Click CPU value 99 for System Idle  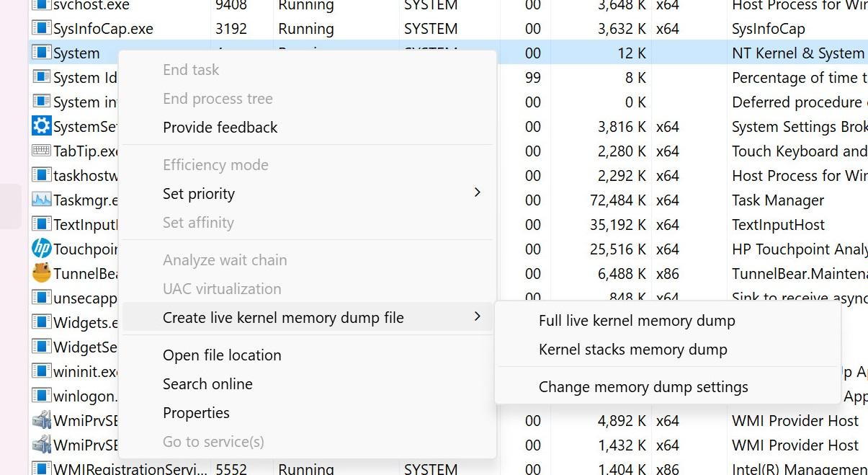pos(533,77)
